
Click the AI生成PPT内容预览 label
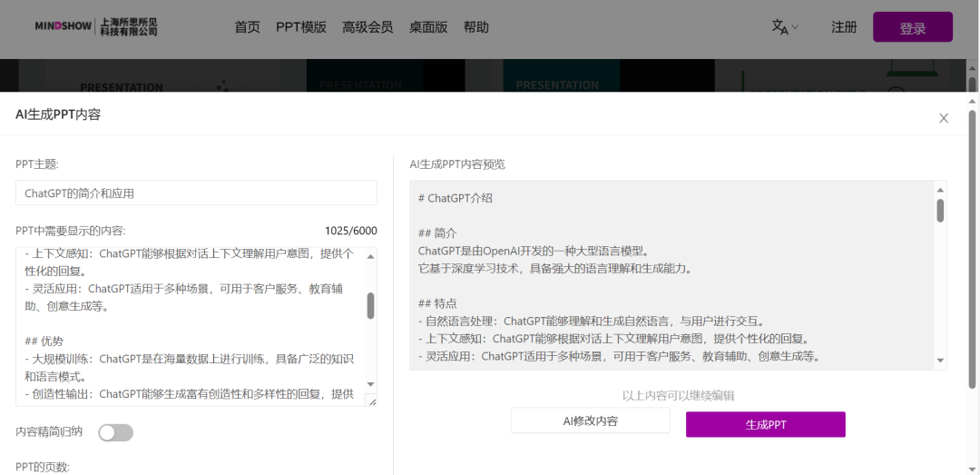[456, 164]
